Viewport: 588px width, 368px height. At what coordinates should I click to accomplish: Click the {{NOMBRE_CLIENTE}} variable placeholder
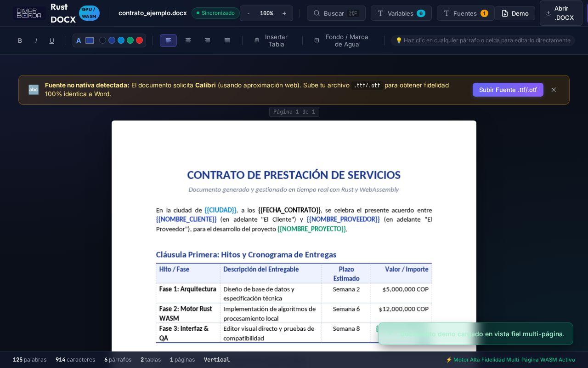coord(187,219)
